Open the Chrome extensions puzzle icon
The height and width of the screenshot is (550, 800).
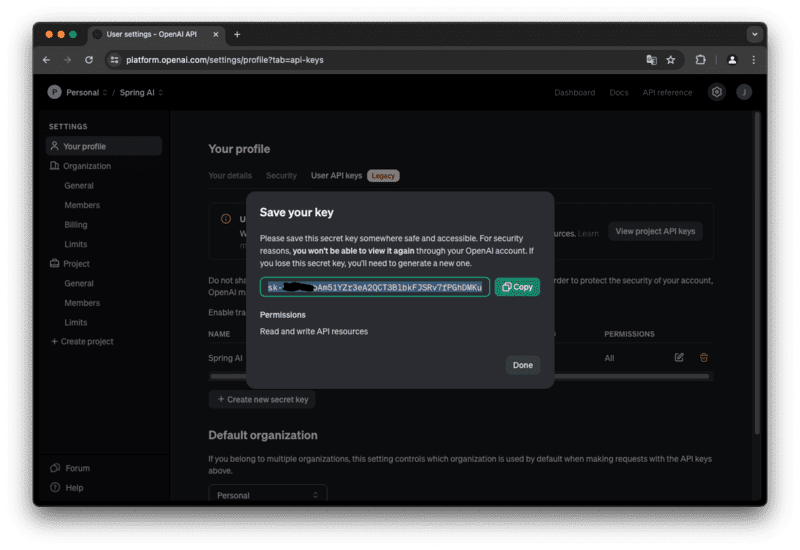[700, 60]
